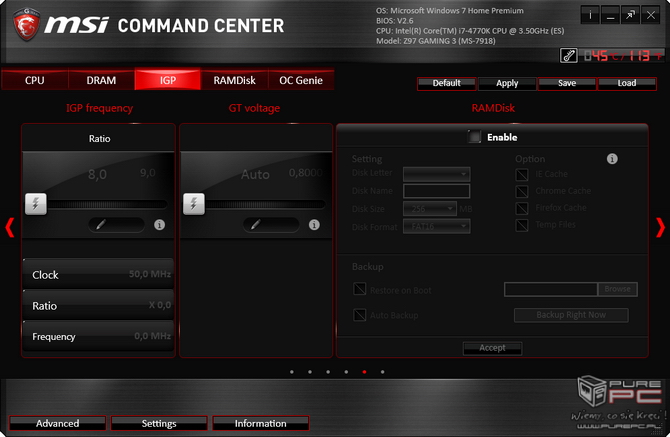Click the Clock 50,0 MHz readout
Viewport: 670px width, 437px height.
click(98, 274)
